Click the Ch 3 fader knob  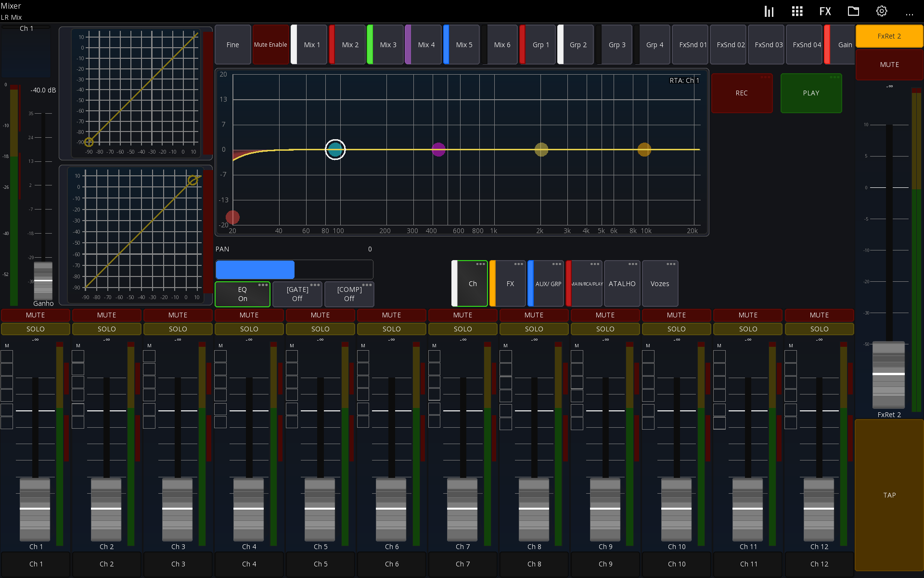pos(178,509)
